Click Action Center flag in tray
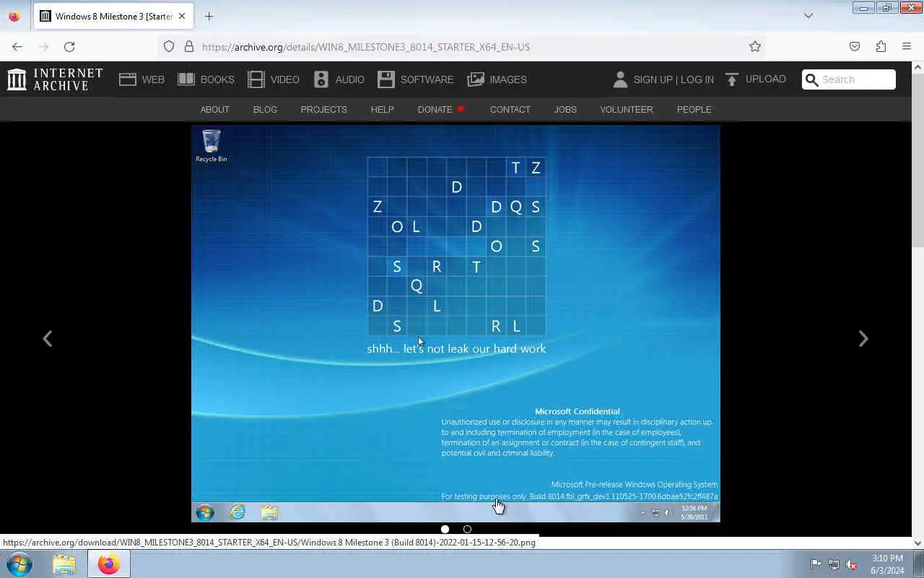Screen dimensions: 924x578 pyautogui.click(x=816, y=564)
